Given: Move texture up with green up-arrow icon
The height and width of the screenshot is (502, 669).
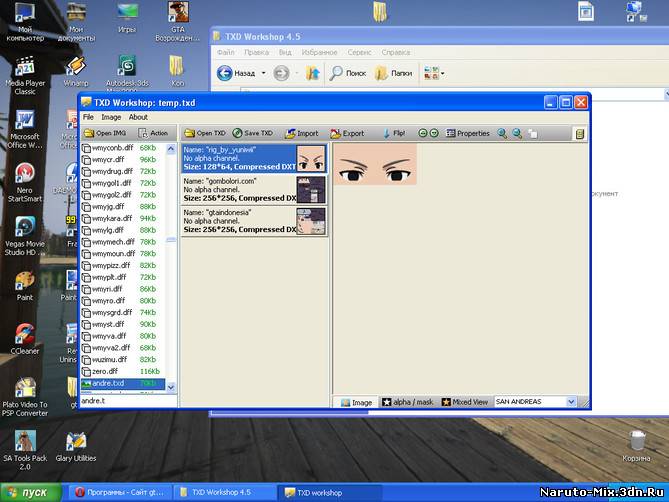Looking at the screenshot, I should pyautogui.click(x=422, y=133).
